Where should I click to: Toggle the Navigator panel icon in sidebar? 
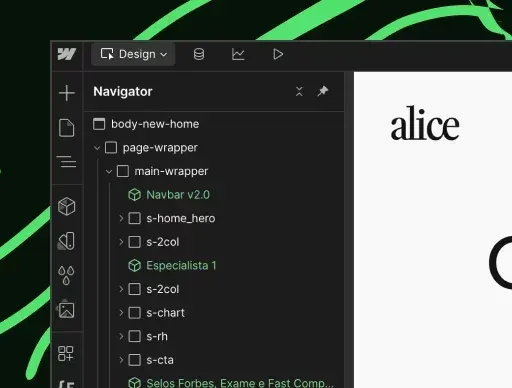[67, 162]
